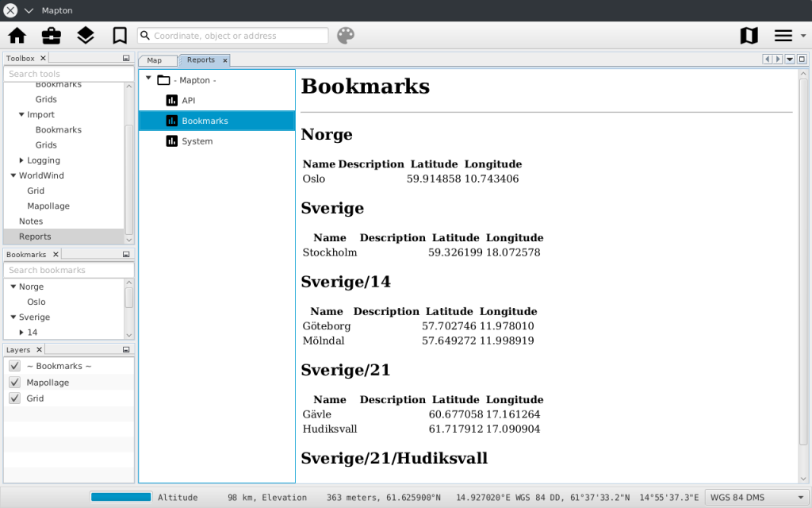Close the Mapton window using X button
812x508 pixels.
coord(10,10)
